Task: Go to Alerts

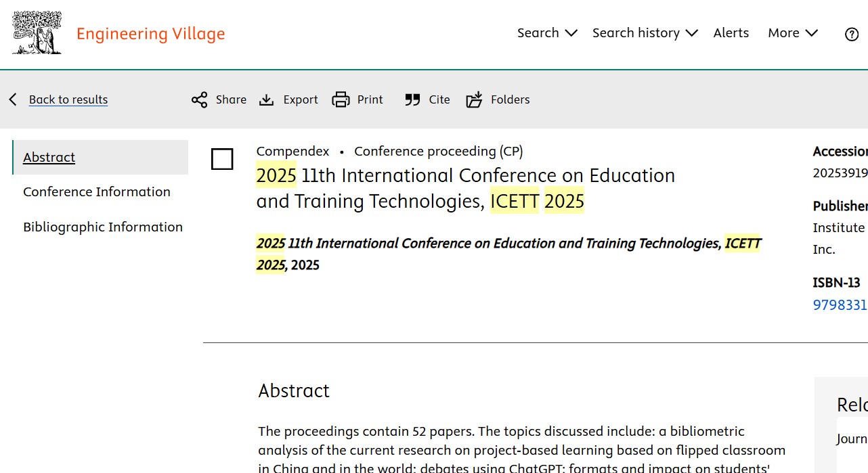Action: [x=731, y=32]
